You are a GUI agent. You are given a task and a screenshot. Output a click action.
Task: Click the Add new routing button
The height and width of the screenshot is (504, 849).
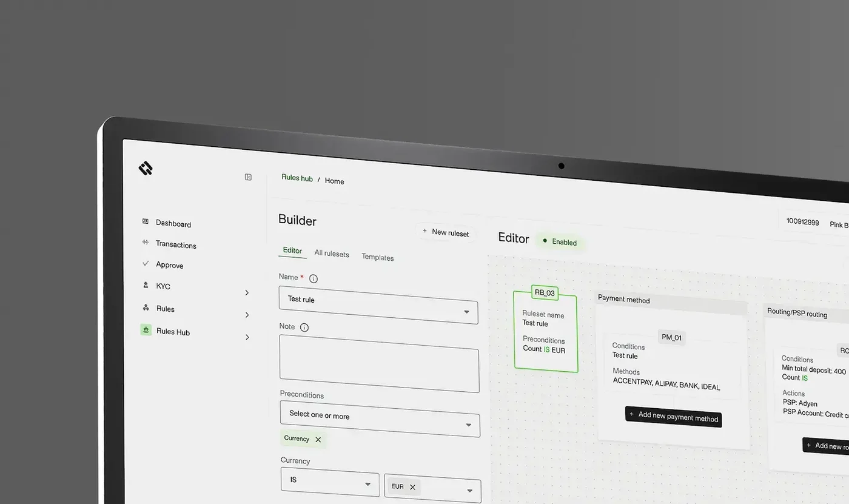click(826, 446)
